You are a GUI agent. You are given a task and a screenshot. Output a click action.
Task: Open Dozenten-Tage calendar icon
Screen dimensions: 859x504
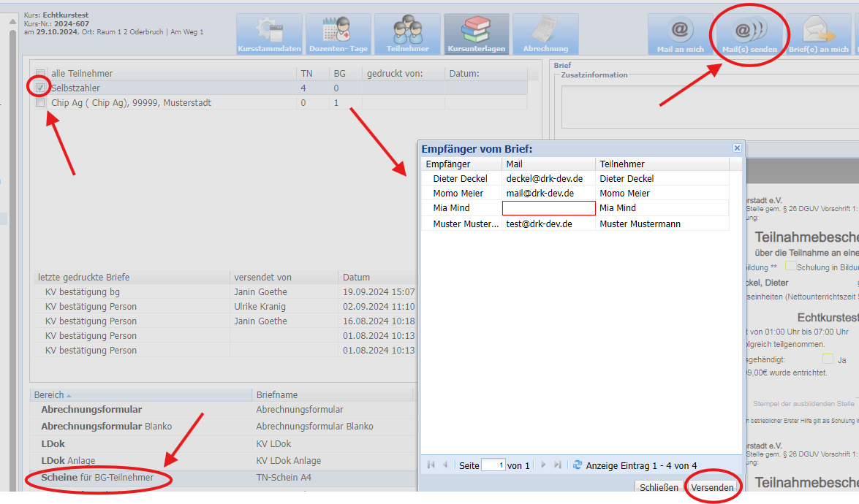(x=338, y=34)
